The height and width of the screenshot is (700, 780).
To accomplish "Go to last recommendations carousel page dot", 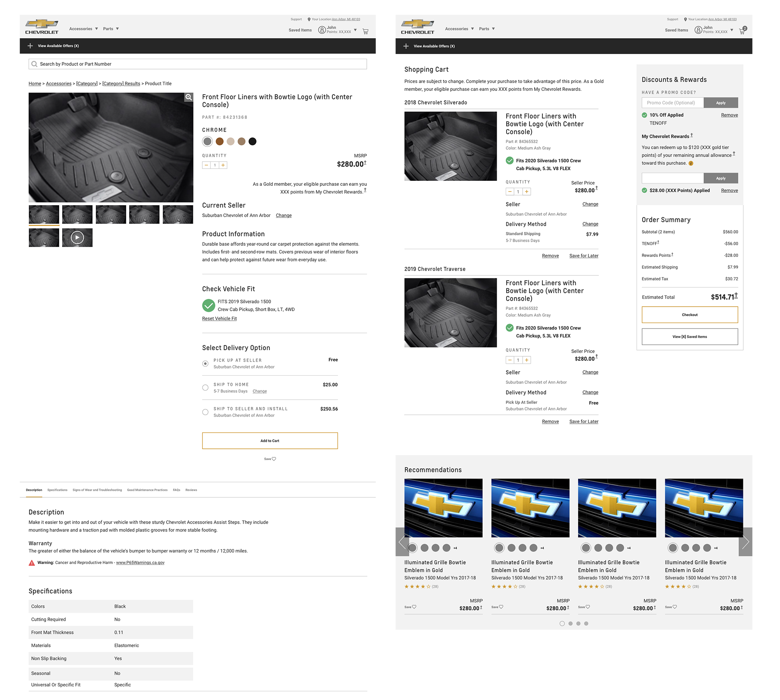I will [x=586, y=624].
